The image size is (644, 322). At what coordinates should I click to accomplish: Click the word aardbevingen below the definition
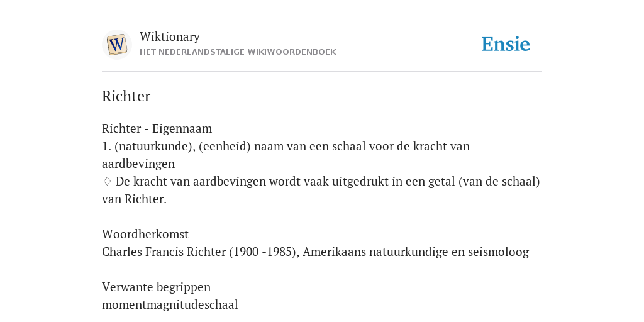click(x=138, y=164)
